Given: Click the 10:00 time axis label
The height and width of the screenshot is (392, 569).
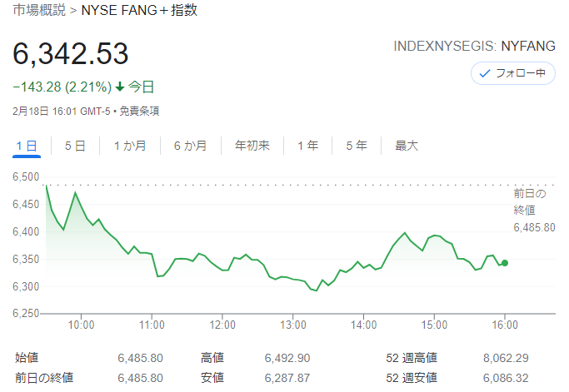Looking at the screenshot, I should pyautogui.click(x=81, y=325).
